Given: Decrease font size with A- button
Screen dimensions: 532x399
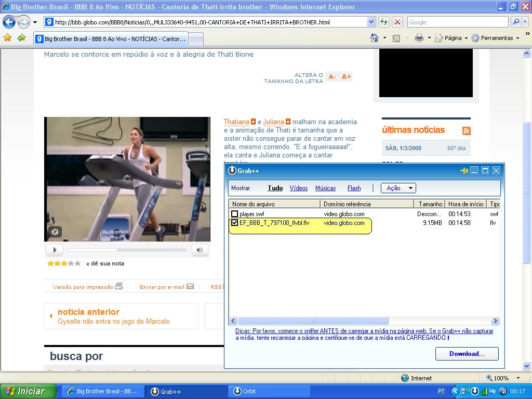Looking at the screenshot, I should pyautogui.click(x=332, y=77).
